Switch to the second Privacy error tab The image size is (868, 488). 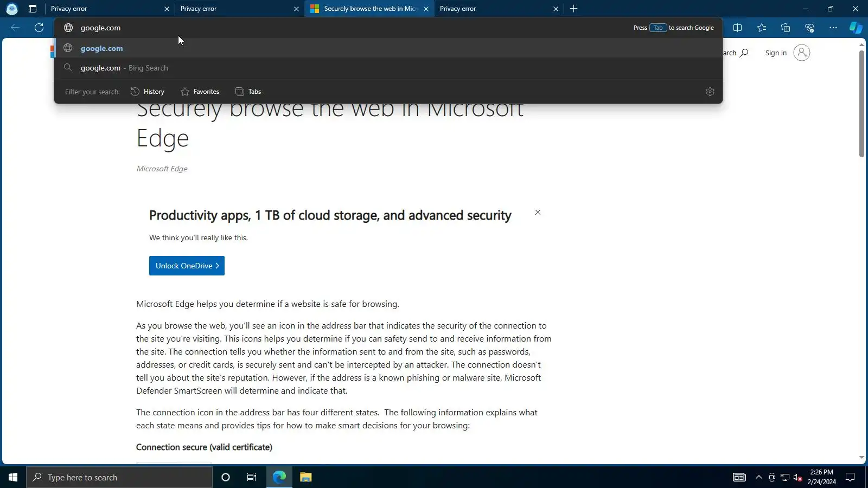[239, 9]
